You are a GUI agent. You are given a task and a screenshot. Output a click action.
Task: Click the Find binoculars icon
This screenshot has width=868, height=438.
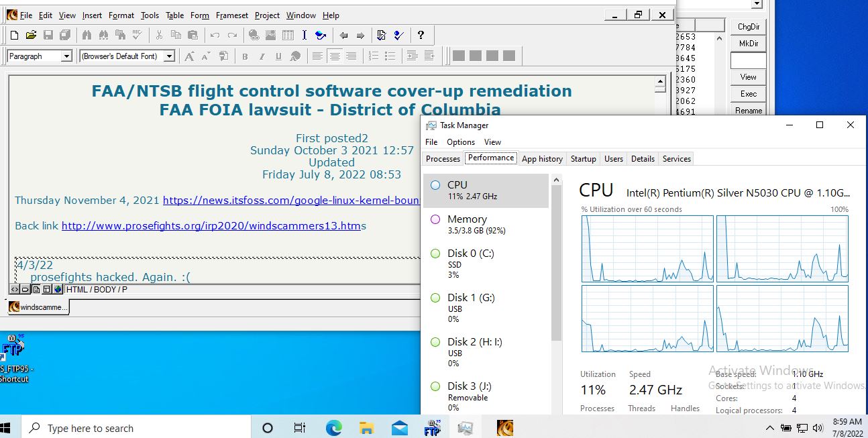click(x=87, y=36)
